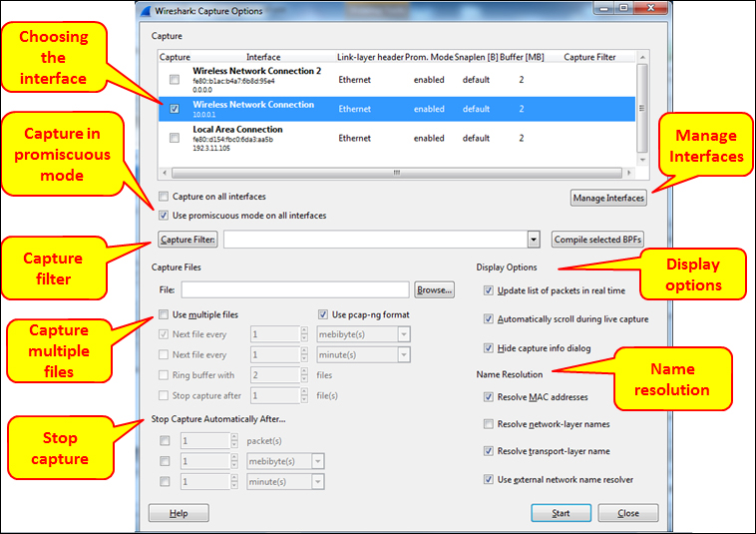Click horizontal scrollbar left arrow
The height and width of the screenshot is (534, 756).
165,173
